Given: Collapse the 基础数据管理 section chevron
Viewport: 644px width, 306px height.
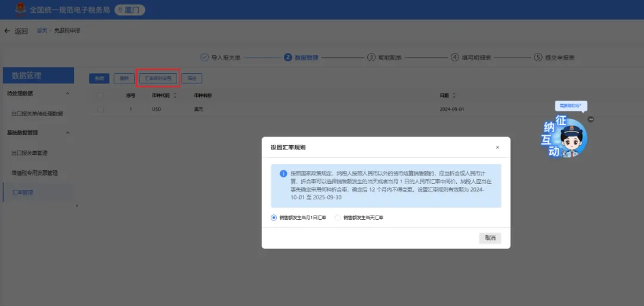Looking at the screenshot, I should click(68, 133).
